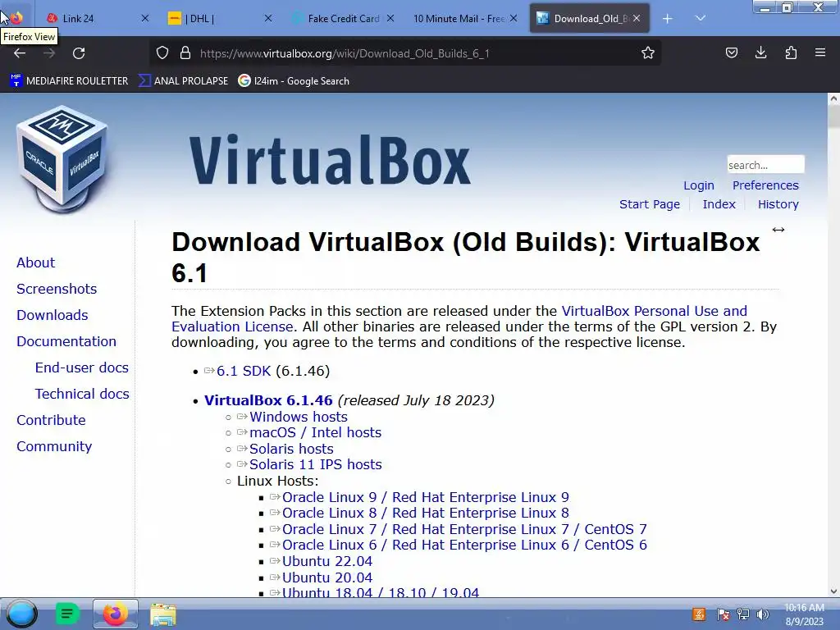The height and width of the screenshot is (630, 840).
Task: Open tracking protection shield icon
Action: pyautogui.click(x=162, y=53)
